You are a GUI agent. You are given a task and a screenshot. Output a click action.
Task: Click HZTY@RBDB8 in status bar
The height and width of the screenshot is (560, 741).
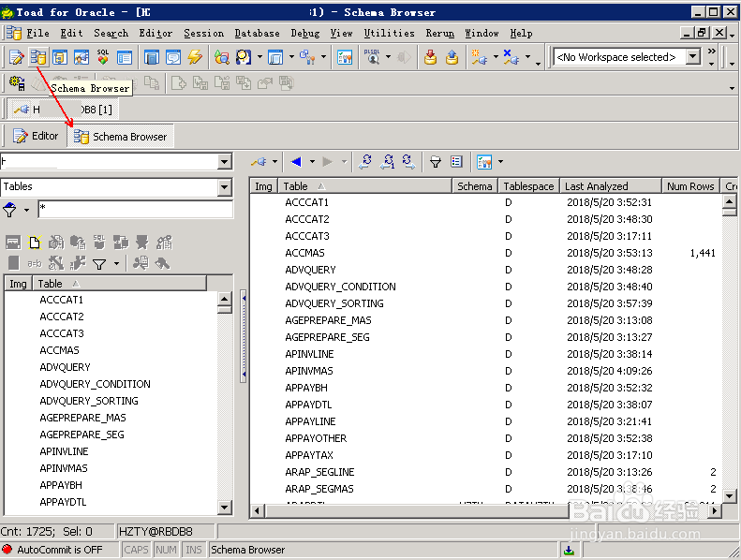point(156,532)
